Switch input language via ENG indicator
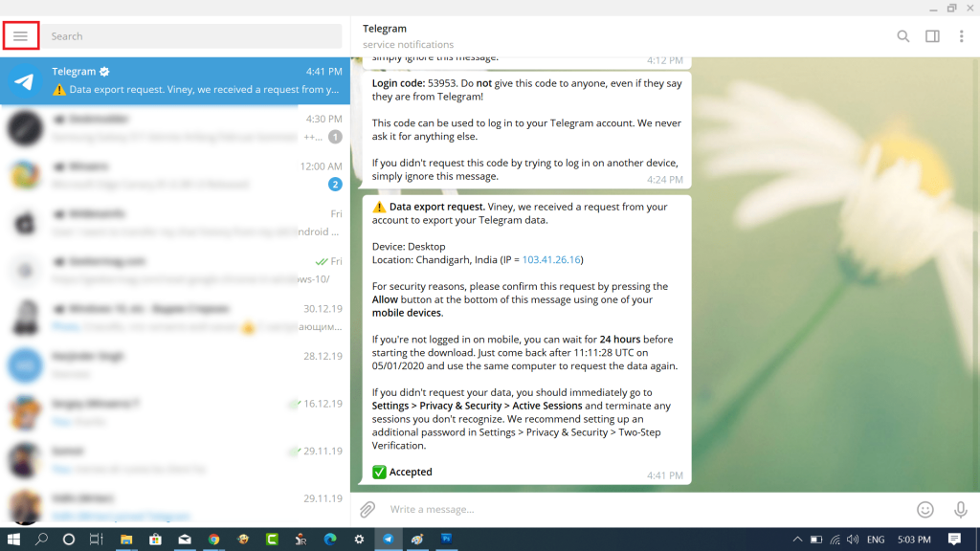Image resolution: width=980 pixels, height=551 pixels. pos(876,540)
